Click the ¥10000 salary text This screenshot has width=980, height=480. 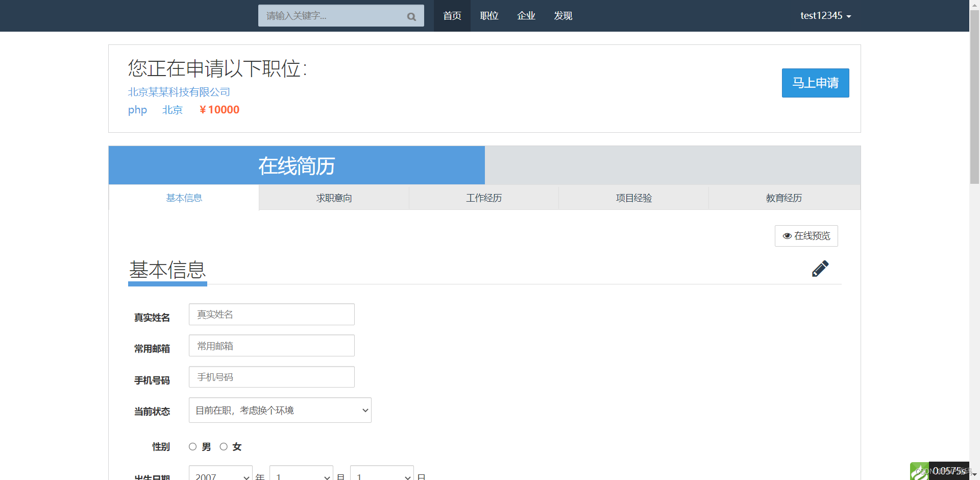[x=219, y=110]
